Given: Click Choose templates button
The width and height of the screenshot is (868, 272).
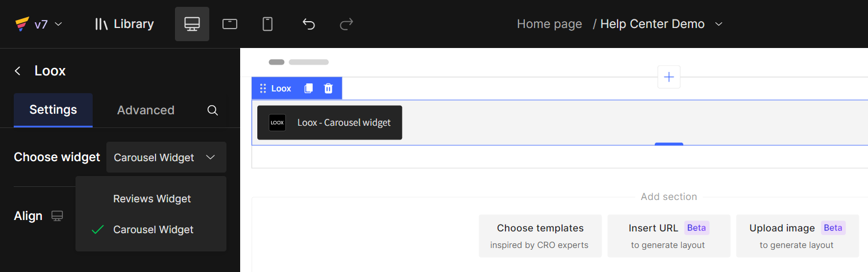Looking at the screenshot, I should 540,236.
